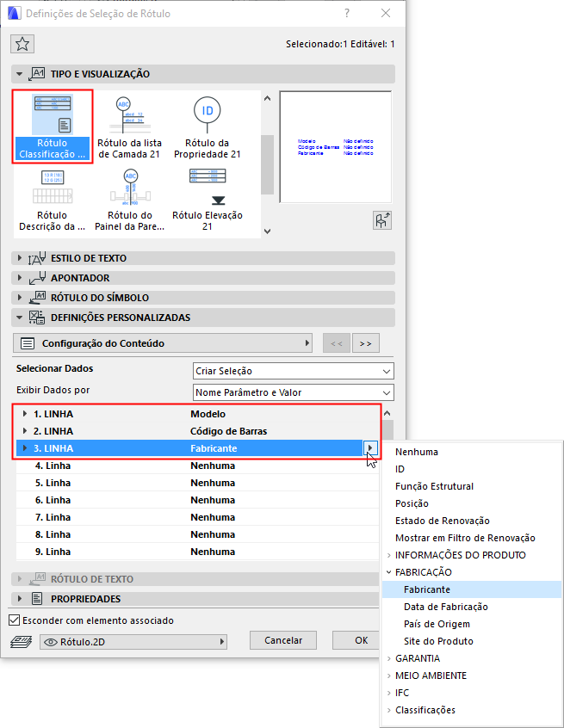
Task: Click the dialog help question mark
Action: (x=346, y=13)
